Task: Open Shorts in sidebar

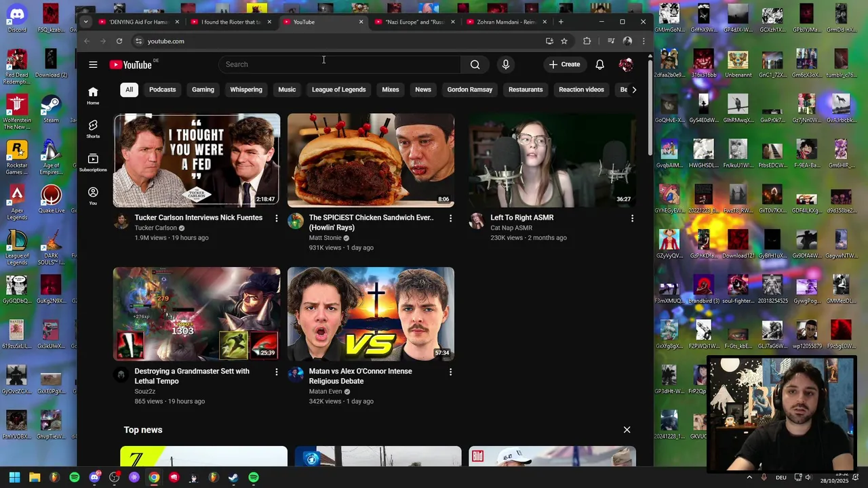Action: (x=93, y=129)
